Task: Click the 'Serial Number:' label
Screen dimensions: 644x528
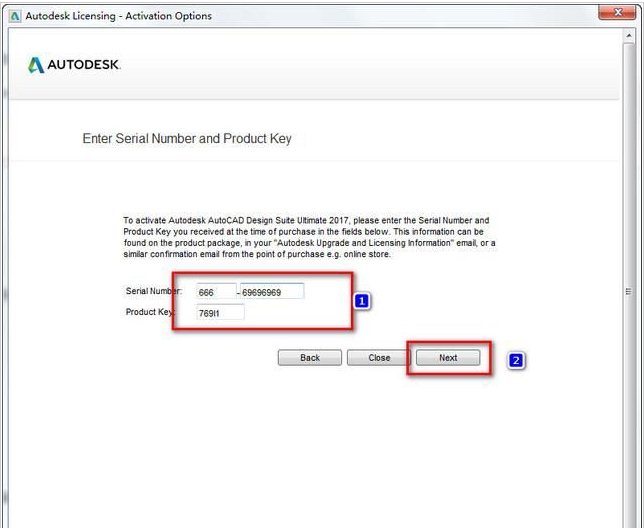Action: click(154, 291)
